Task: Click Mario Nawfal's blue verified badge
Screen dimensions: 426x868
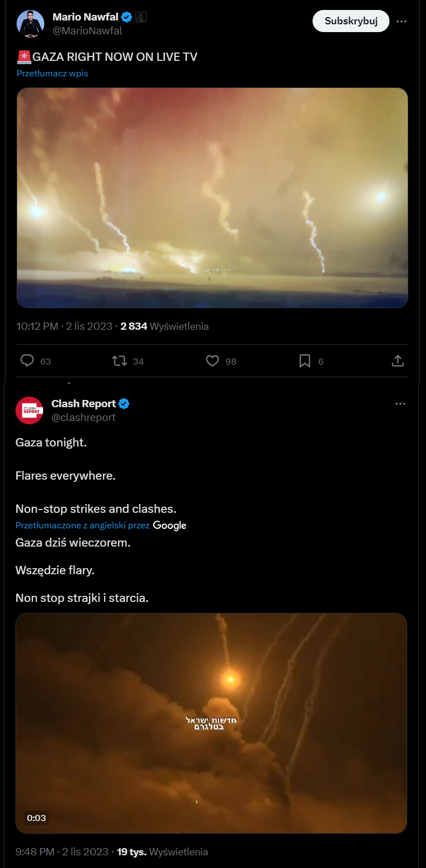Action: 127,17
